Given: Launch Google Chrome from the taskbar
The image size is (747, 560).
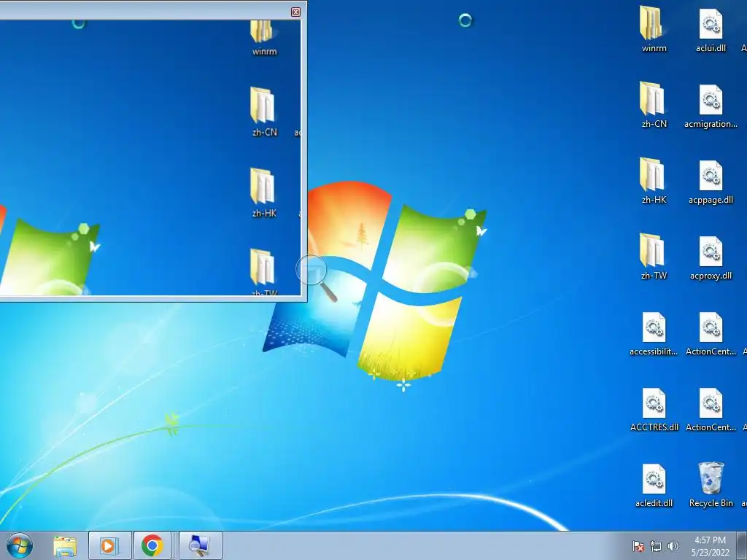Looking at the screenshot, I should point(152,545).
